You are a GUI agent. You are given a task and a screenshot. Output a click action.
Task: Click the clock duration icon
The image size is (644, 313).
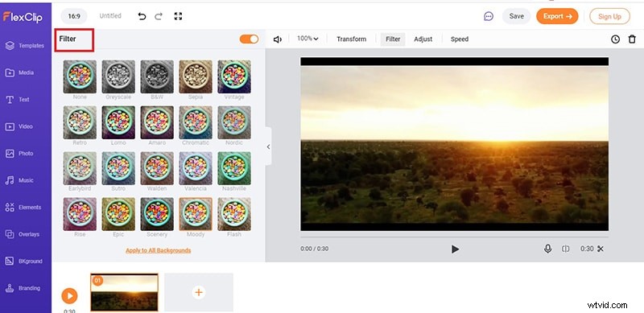[615, 39]
